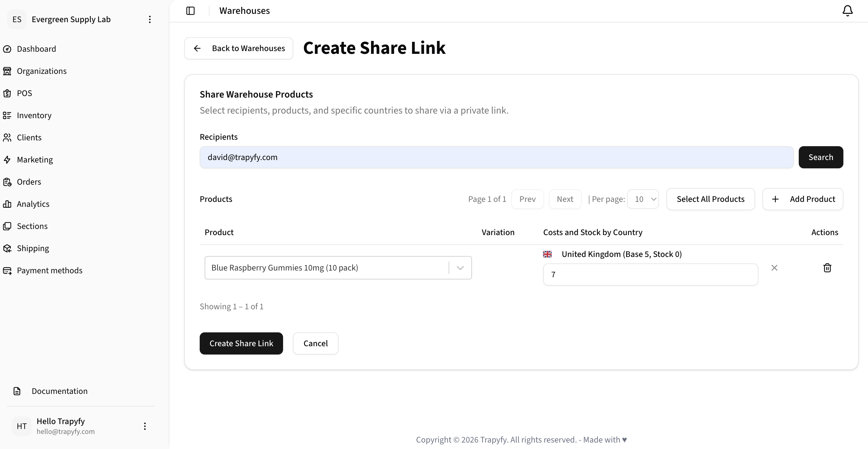Click the Variation column header

tap(498, 233)
